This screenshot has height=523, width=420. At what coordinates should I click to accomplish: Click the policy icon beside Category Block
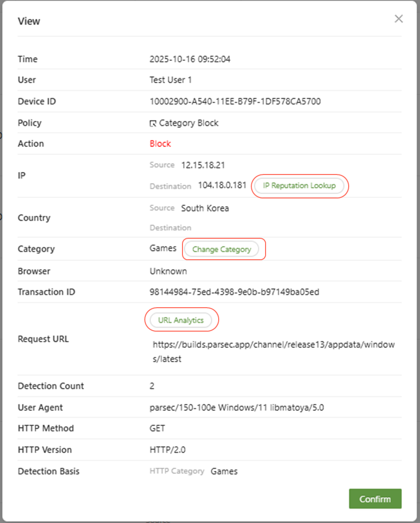[153, 123]
